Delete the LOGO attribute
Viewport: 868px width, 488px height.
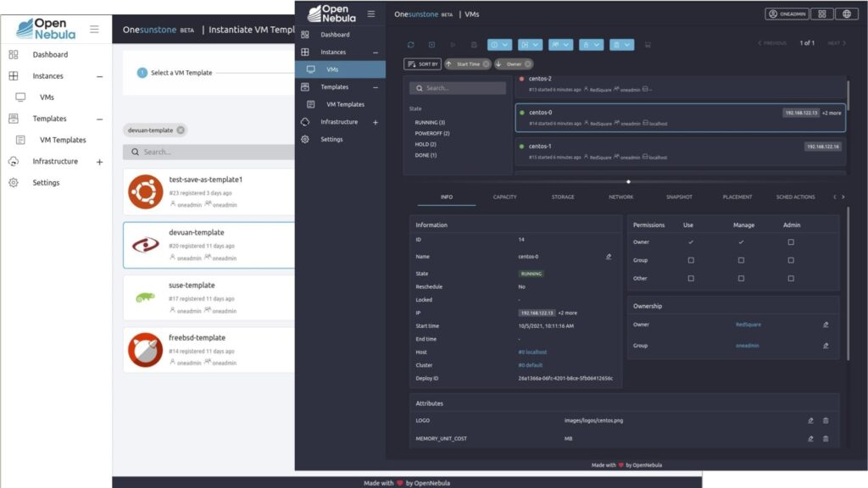coord(826,420)
